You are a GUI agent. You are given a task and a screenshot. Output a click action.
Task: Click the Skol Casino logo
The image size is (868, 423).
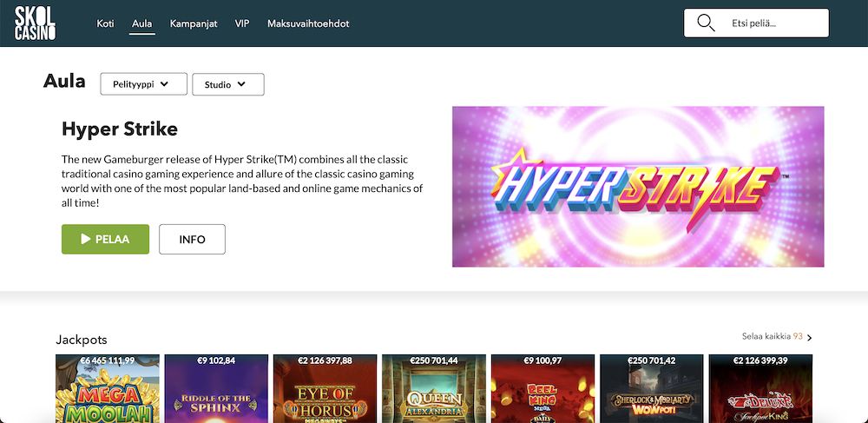click(x=35, y=23)
